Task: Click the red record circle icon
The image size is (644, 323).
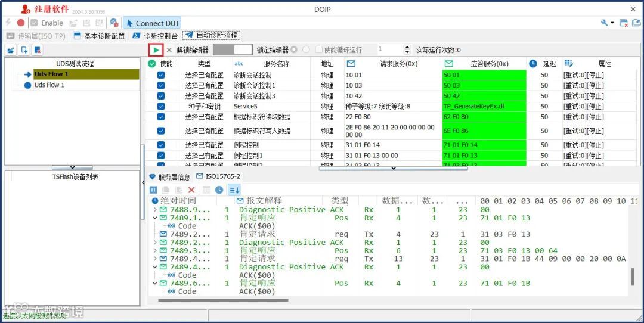Action: (20, 23)
